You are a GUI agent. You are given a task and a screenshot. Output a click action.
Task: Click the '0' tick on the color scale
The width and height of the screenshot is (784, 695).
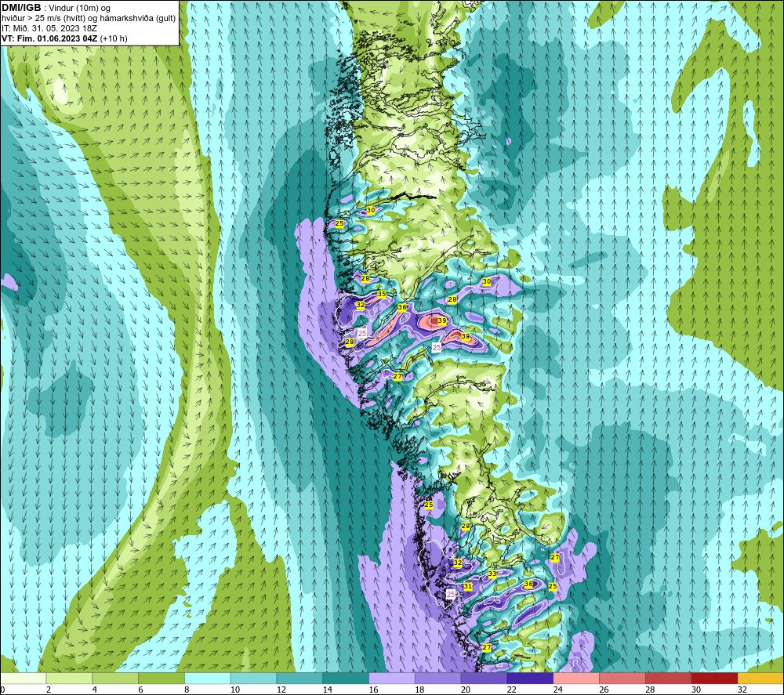pos(2,690)
